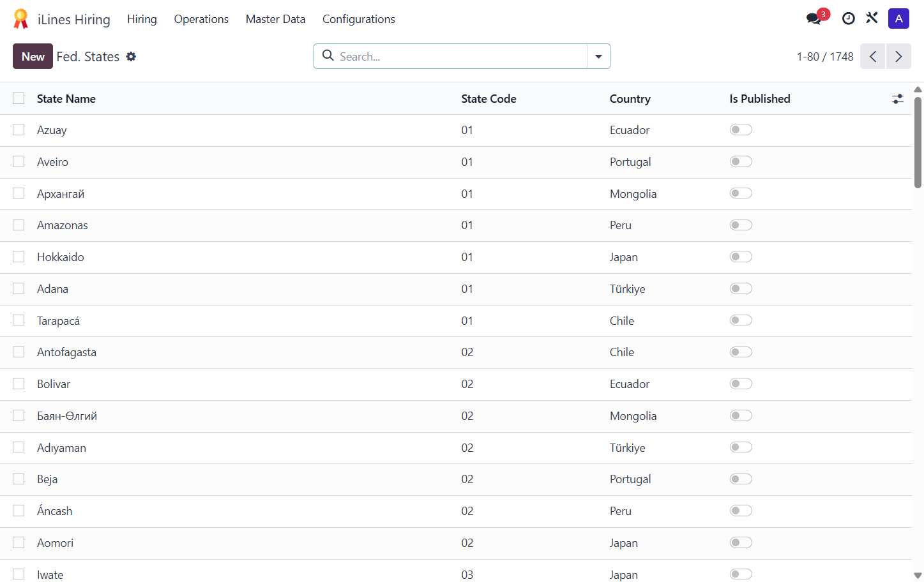Open the Hiring menu
The width and height of the screenshot is (924, 582).
142,19
